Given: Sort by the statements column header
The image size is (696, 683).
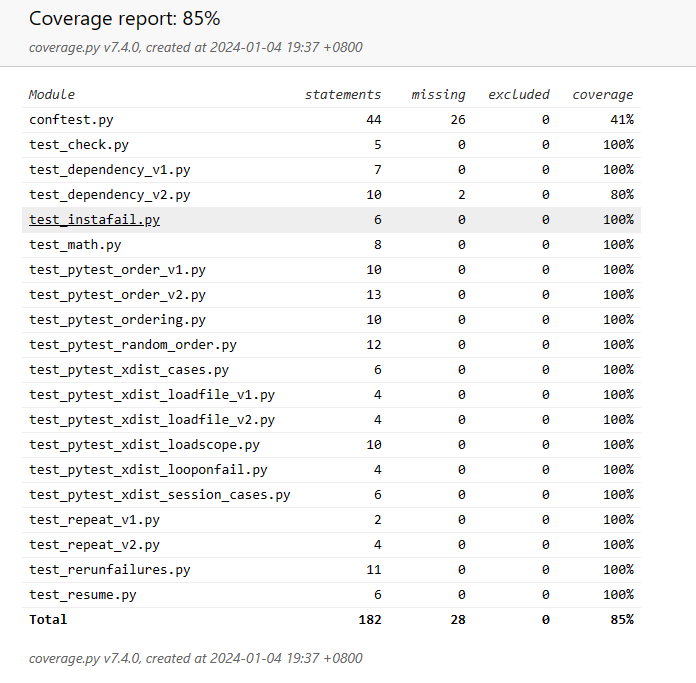Looking at the screenshot, I should pyautogui.click(x=343, y=94).
